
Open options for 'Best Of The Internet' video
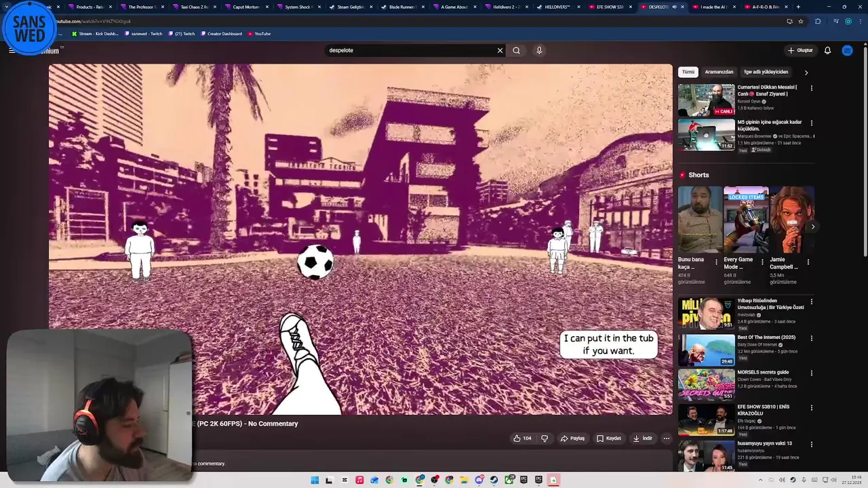811,338
